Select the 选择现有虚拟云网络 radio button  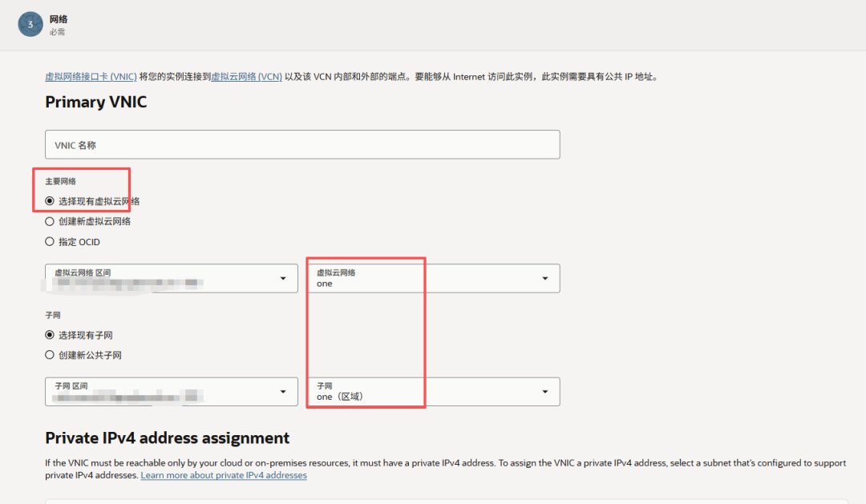tap(50, 201)
